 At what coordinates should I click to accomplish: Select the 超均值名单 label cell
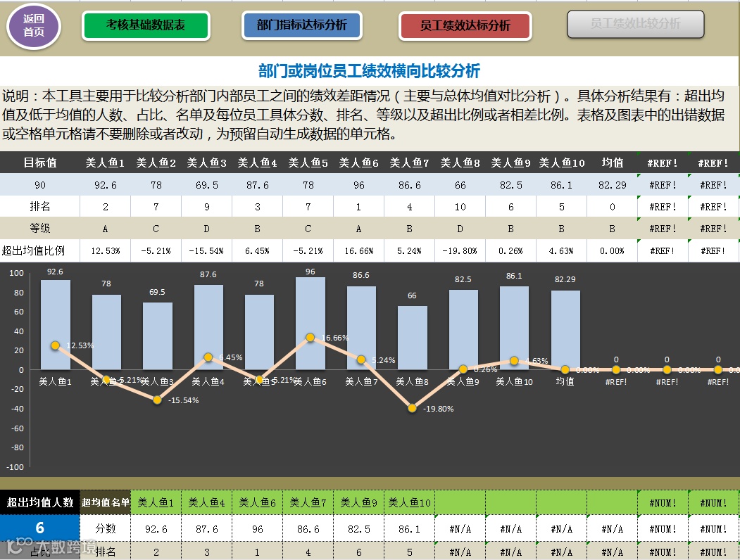(x=105, y=502)
